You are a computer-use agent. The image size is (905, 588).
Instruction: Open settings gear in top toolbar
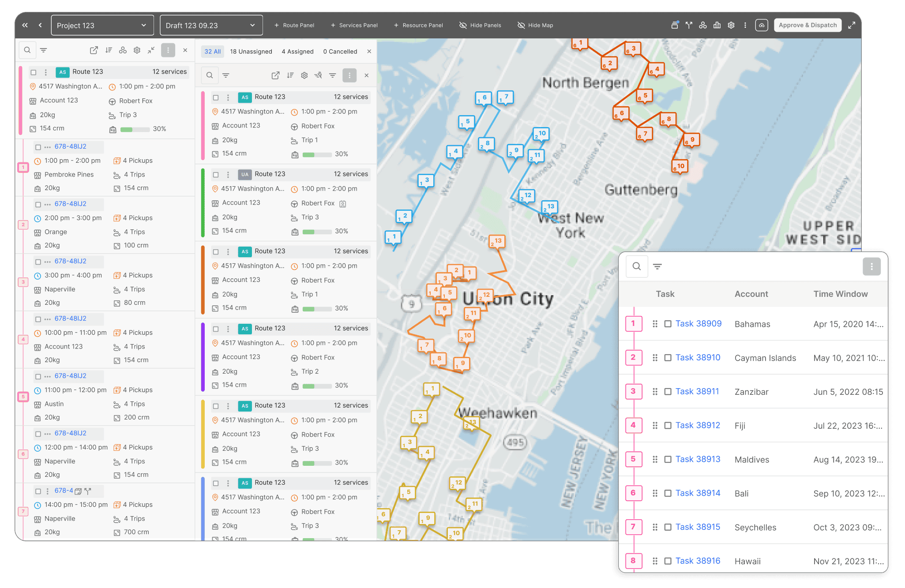click(731, 25)
